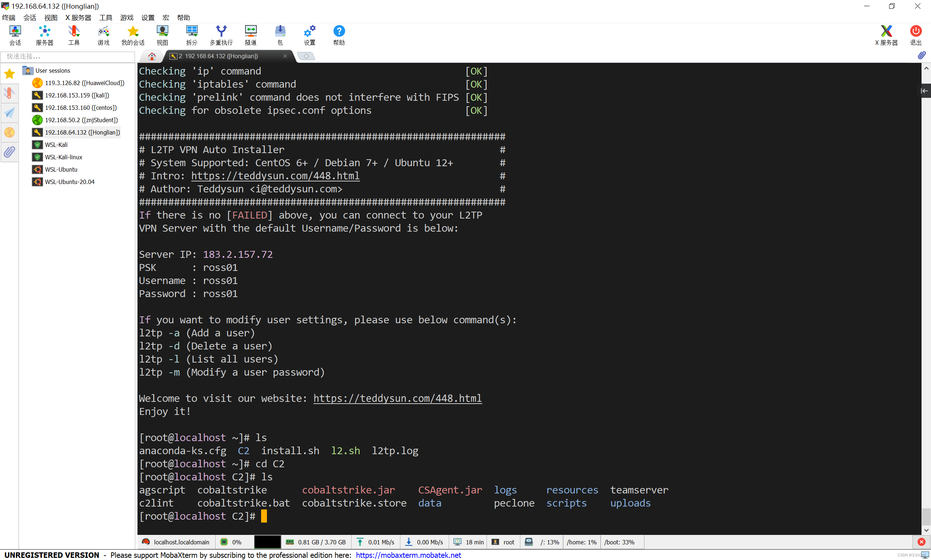Click the terminal vertical scrollbar thumb
931x560 pixels.
point(926,516)
